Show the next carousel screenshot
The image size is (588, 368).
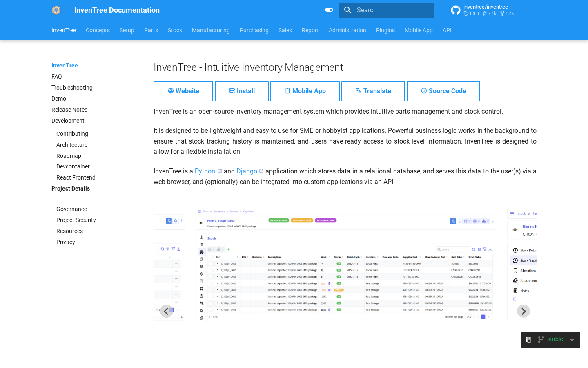coord(523,311)
